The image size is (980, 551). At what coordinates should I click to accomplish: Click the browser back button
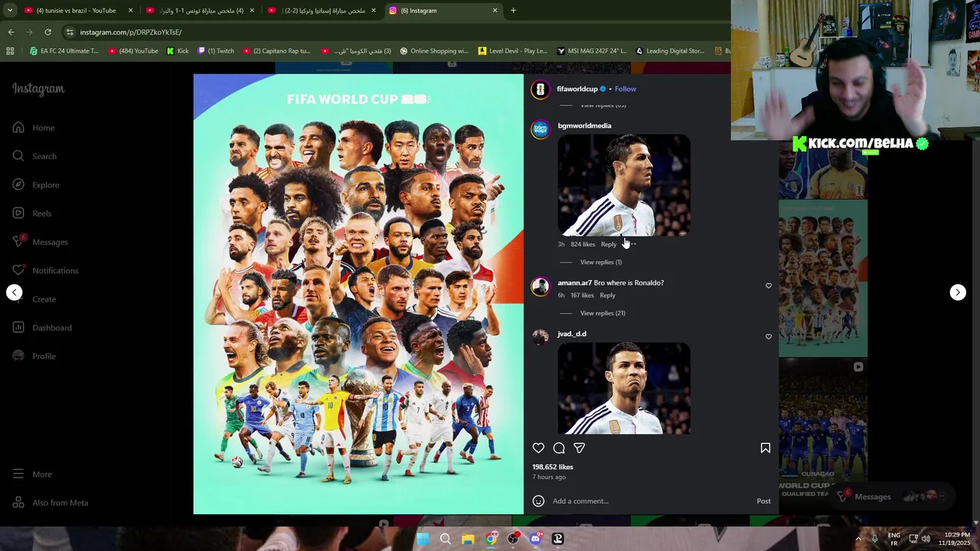point(11,32)
